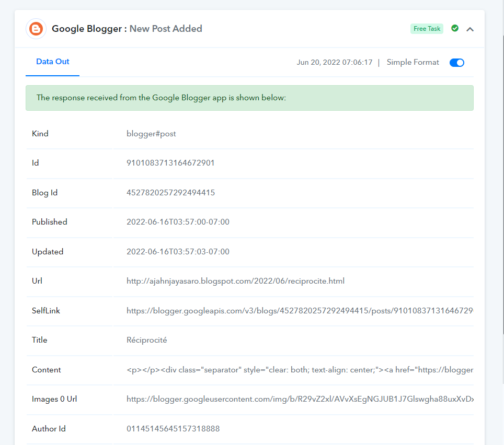Viewport: 504px width, 445px height.
Task: Click the Content HTML value field
Action: click(x=299, y=370)
